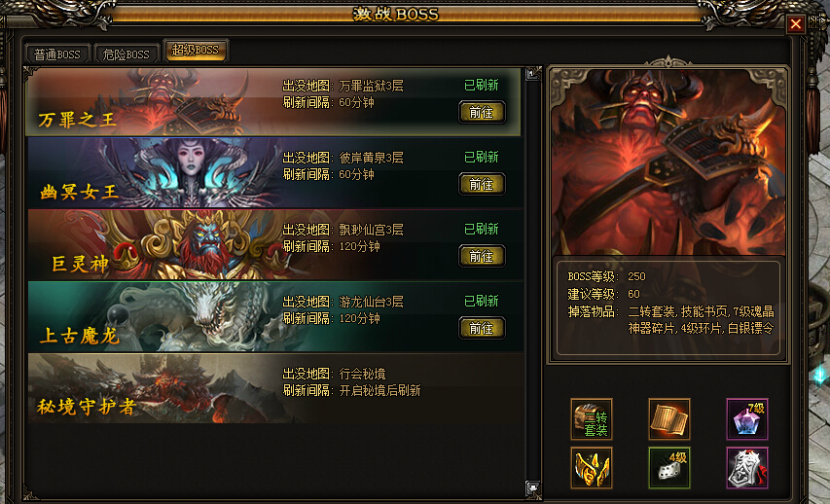Select the 超级BOSS tab
Image resolution: width=830 pixels, height=504 pixels.
click(196, 51)
